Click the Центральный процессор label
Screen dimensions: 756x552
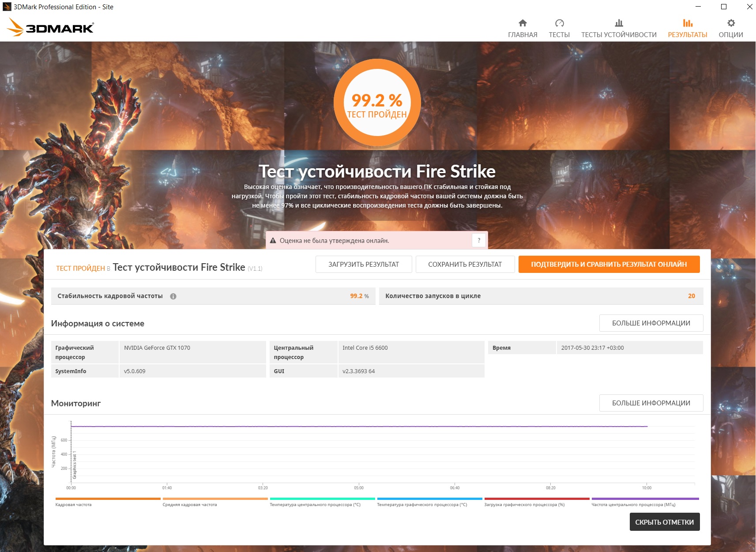293,352
